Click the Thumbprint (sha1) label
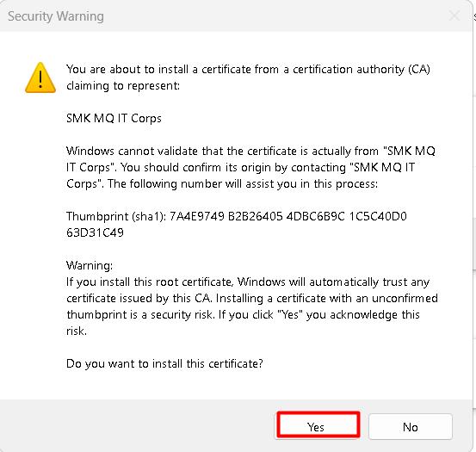The width and height of the screenshot is (476, 452). (116, 216)
